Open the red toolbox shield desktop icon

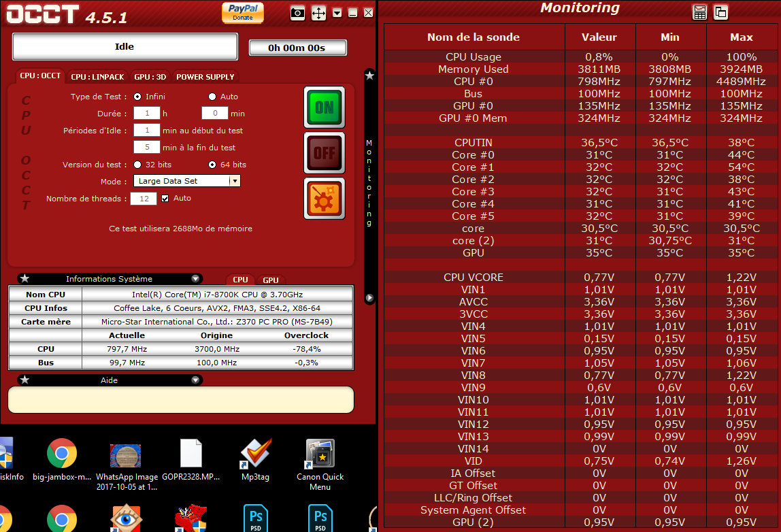190,518
